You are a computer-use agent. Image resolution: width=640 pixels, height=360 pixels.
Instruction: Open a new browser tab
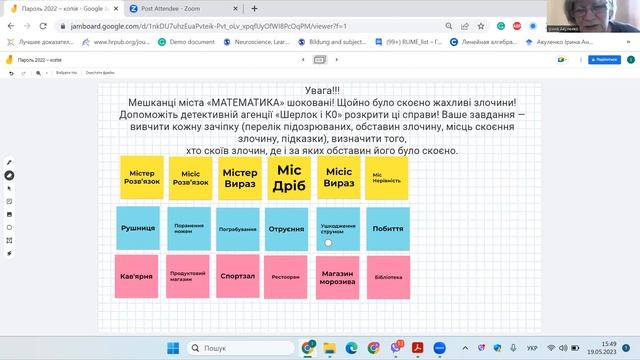pos(254,9)
